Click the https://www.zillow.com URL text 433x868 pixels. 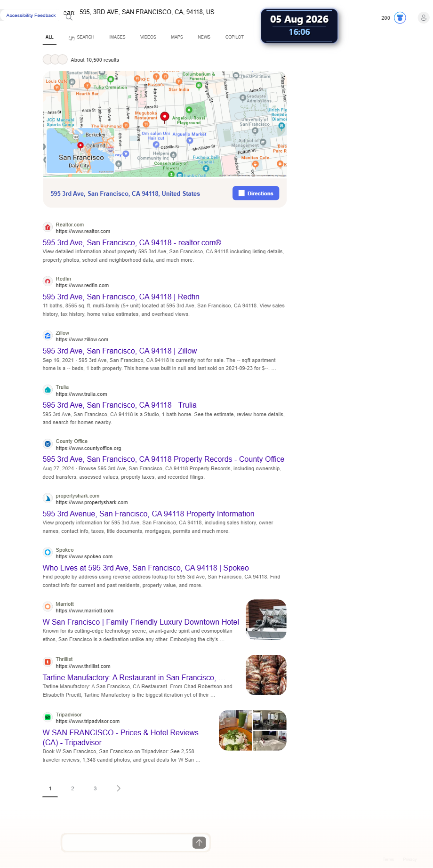click(x=82, y=340)
